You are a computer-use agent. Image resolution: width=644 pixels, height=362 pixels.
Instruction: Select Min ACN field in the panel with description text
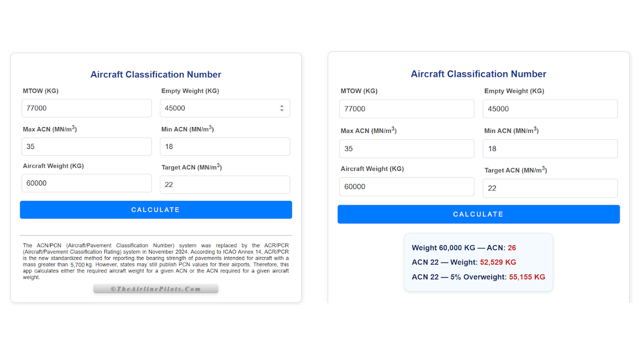[x=225, y=147]
